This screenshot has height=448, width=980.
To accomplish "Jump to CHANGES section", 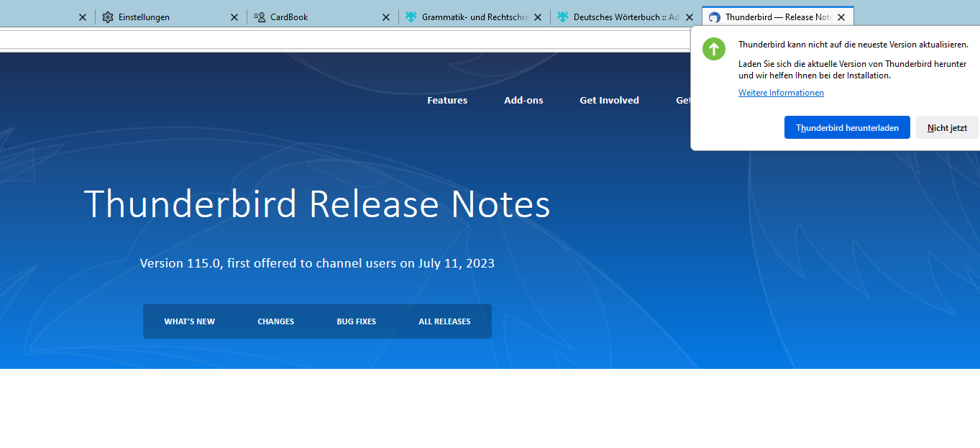I will click(276, 321).
